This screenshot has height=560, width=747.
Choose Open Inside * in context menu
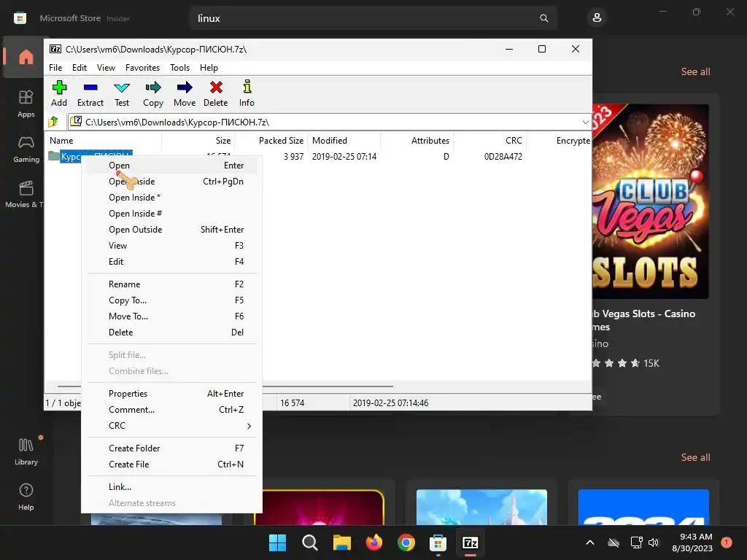click(171, 197)
